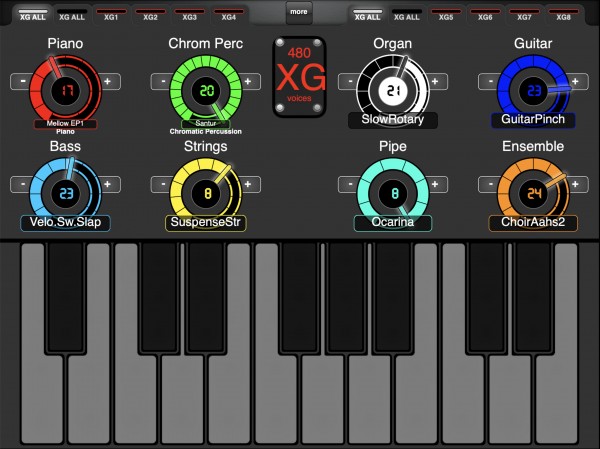Switch to the XG7 bank tab
The height and width of the screenshot is (449, 600).
coord(524,16)
